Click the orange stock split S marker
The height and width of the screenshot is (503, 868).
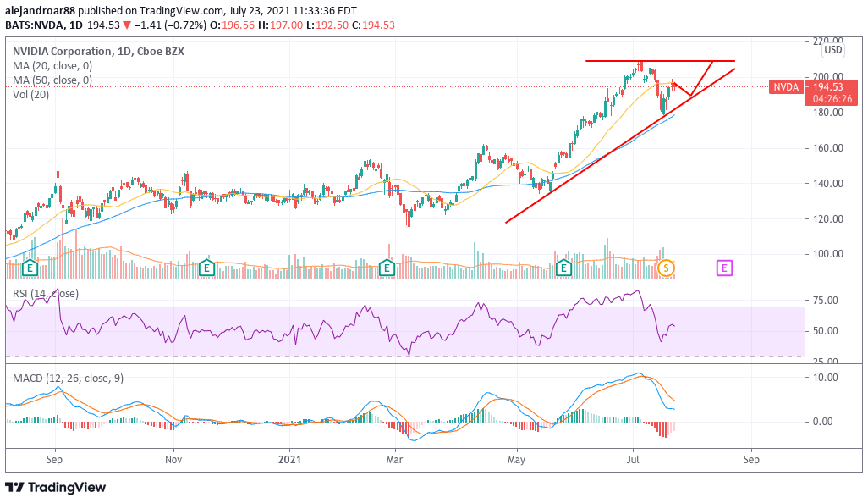(666, 268)
